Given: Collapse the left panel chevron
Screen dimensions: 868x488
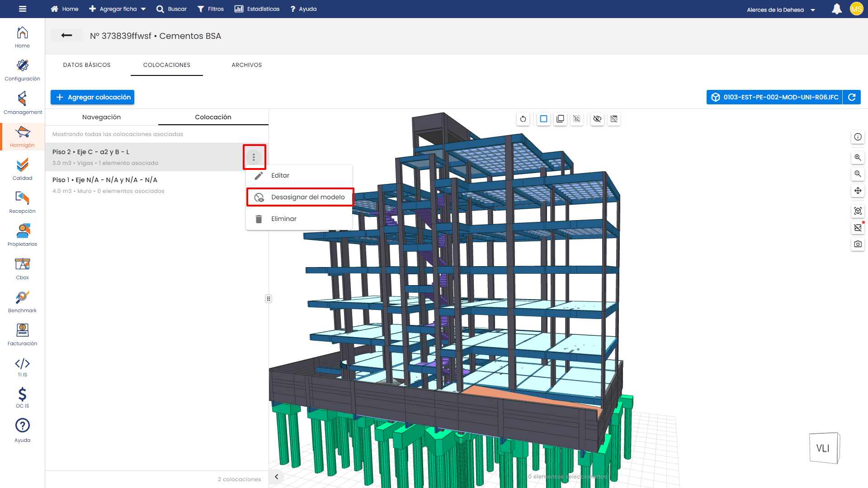Looking at the screenshot, I should (277, 477).
